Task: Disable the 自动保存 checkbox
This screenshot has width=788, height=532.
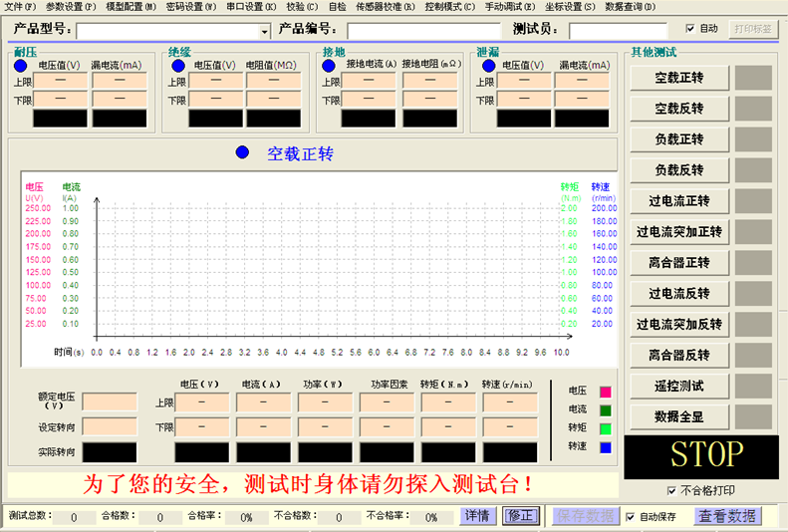Action: 630,517
